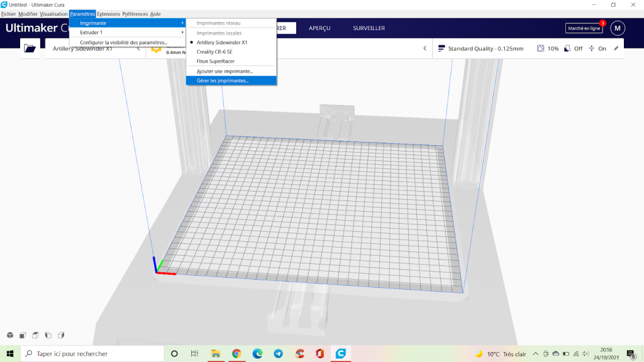Image resolution: width=644 pixels, height=362 pixels.
Task: Click the Windows search box
Action: [92, 354]
